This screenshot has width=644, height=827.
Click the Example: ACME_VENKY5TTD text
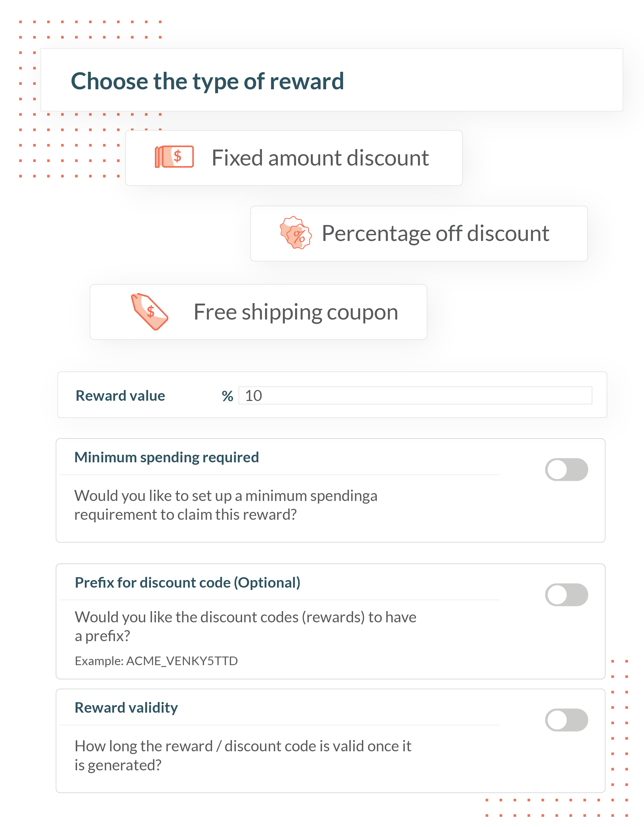click(x=156, y=661)
